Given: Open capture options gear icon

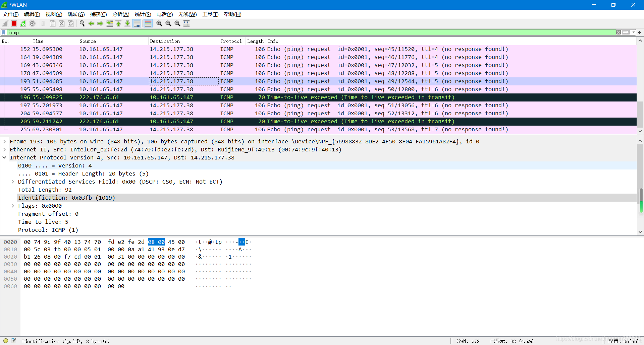Looking at the screenshot, I should point(32,23).
